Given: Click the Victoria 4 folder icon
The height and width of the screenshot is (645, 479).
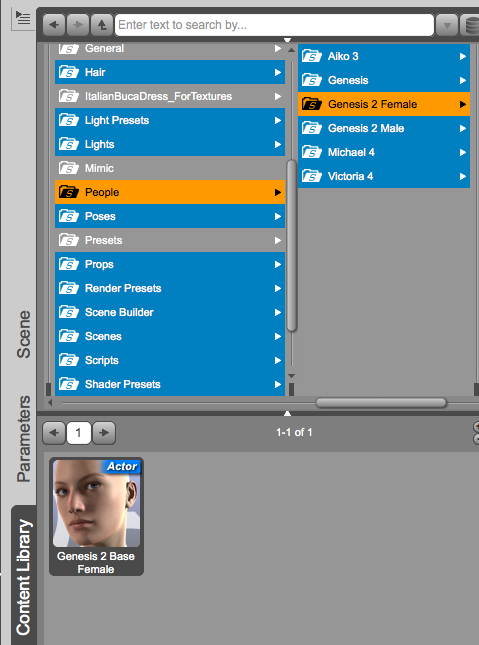Looking at the screenshot, I should pyautogui.click(x=312, y=176).
